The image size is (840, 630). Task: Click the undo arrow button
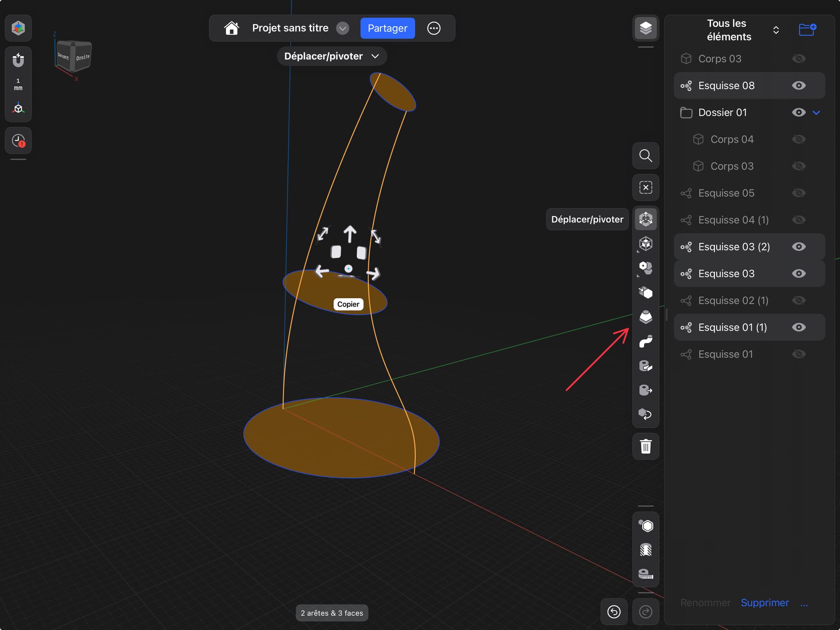coord(614,612)
